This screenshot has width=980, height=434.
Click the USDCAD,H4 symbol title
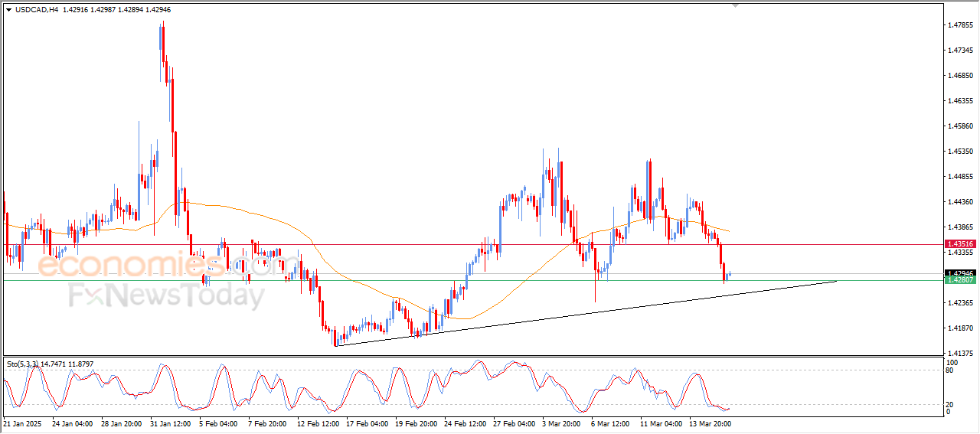37,10
